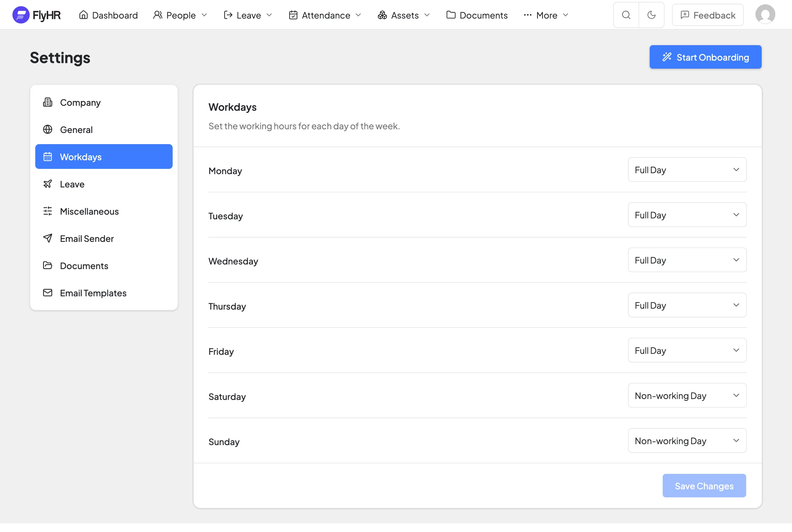Click the Company building icon in sidebar

tap(48, 102)
